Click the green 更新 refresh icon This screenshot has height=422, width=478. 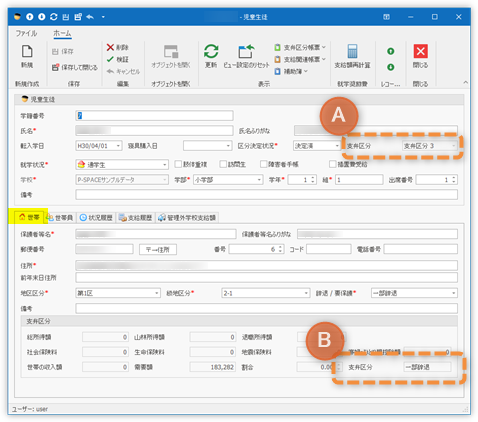tap(211, 51)
